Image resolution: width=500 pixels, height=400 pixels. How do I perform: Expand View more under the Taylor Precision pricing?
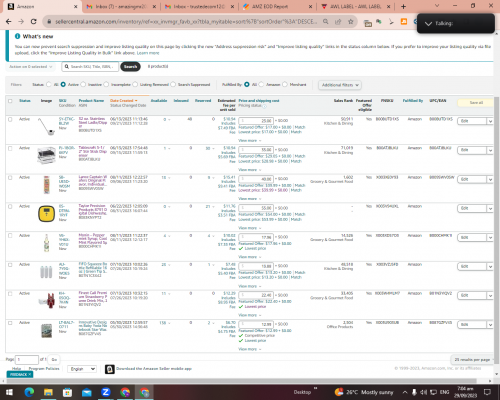point(249,228)
